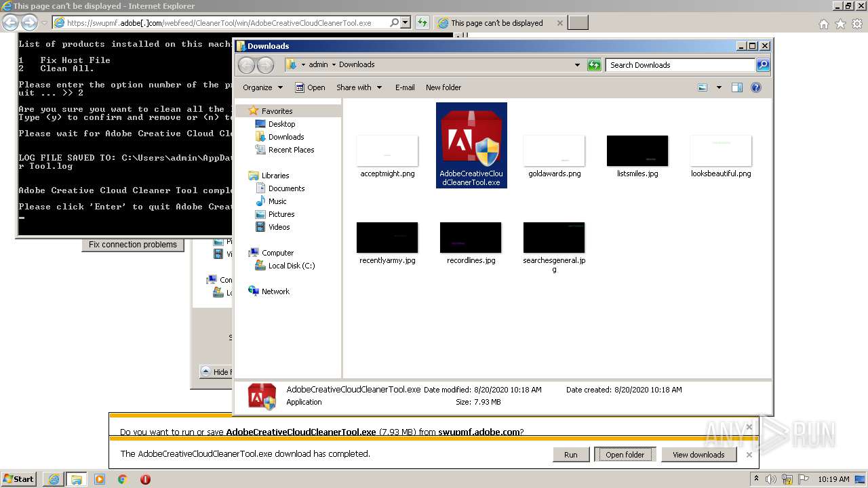Click the change view icon in Explorer
The height and width of the screenshot is (488, 868).
tap(703, 87)
